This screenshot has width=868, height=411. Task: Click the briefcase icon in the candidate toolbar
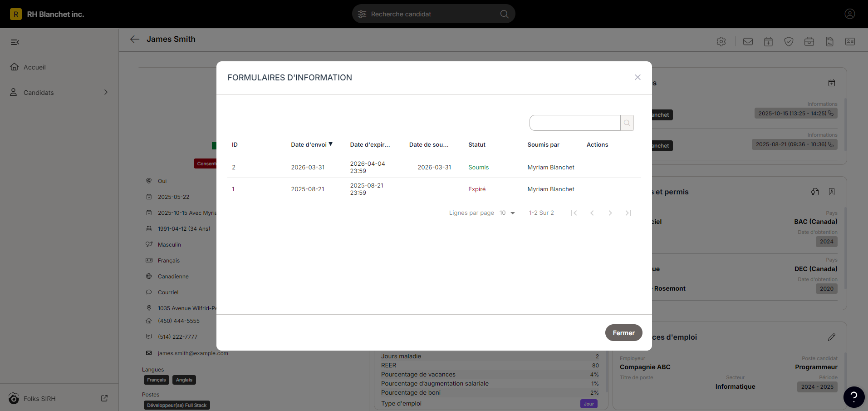809,42
